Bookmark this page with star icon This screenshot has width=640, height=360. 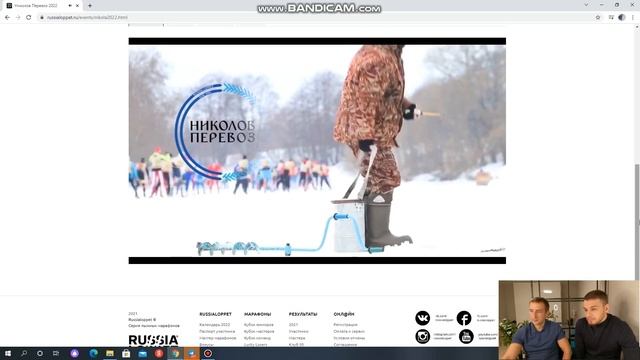pos(598,17)
